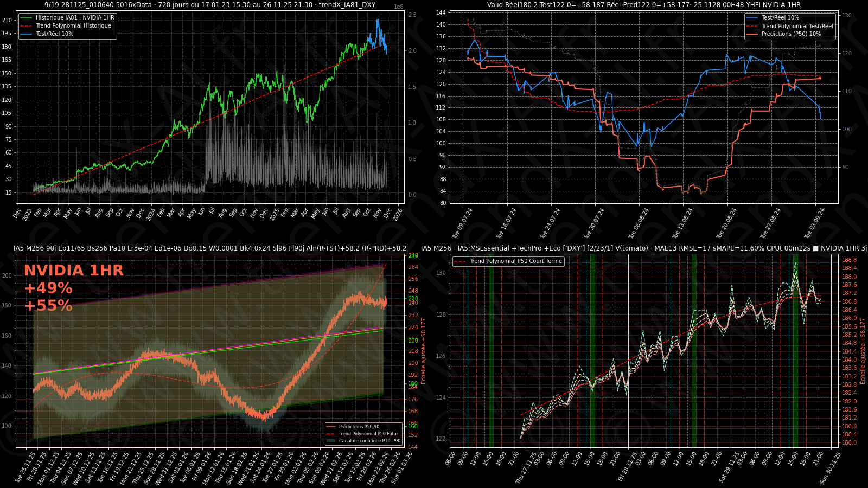Click the large NVIDIA 1HR orange heading

click(74, 271)
